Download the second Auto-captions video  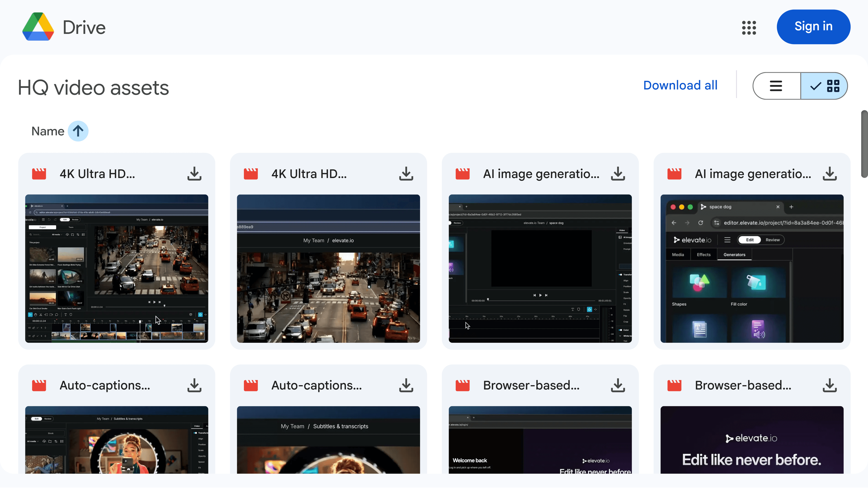click(x=406, y=385)
